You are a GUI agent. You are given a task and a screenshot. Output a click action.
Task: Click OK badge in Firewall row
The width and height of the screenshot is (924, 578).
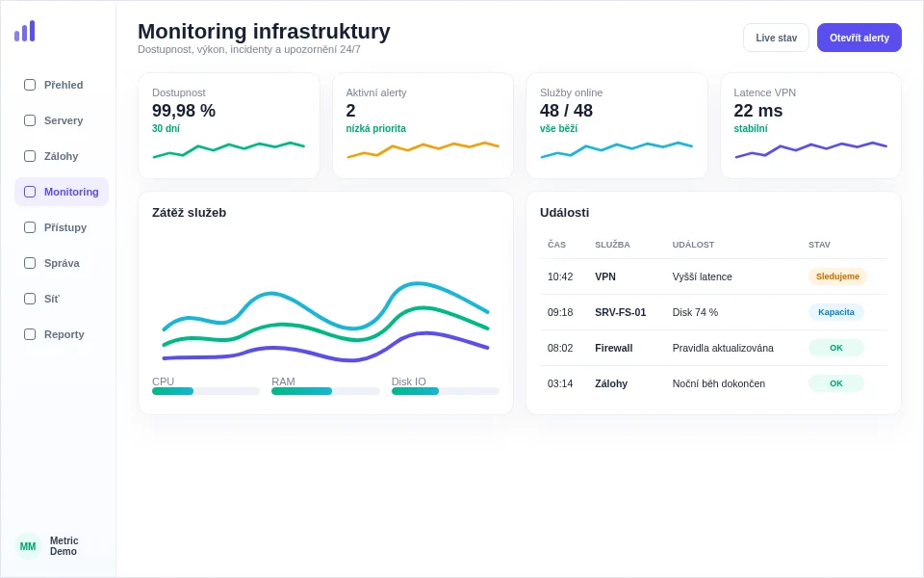coord(836,348)
